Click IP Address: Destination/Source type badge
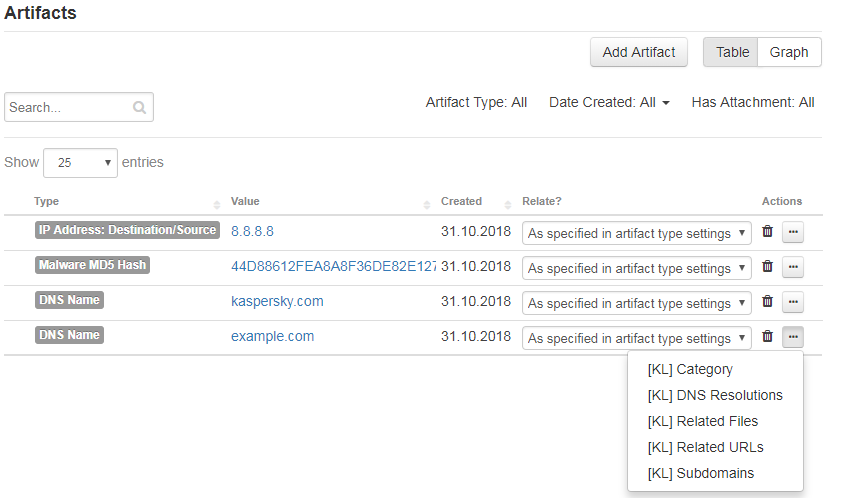The width and height of the screenshot is (843, 498). [127, 230]
